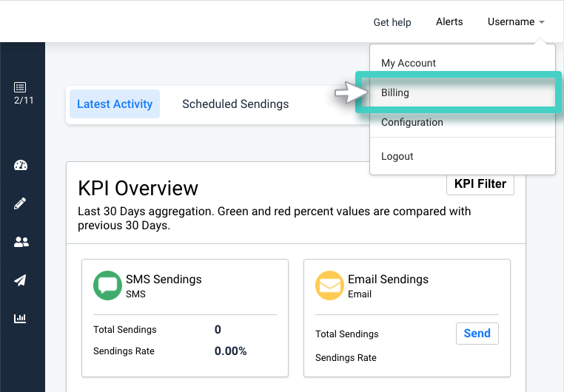Click the Email Sendings card title

click(x=388, y=279)
